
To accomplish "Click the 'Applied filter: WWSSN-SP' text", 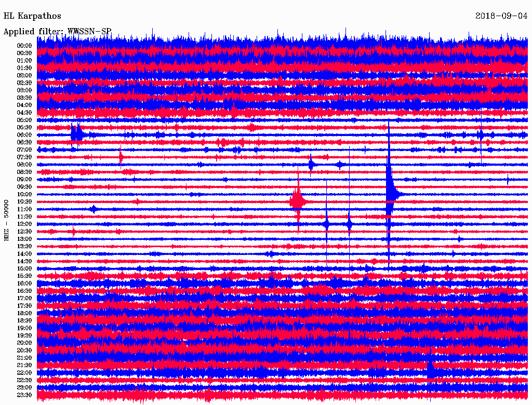I will [57, 32].
